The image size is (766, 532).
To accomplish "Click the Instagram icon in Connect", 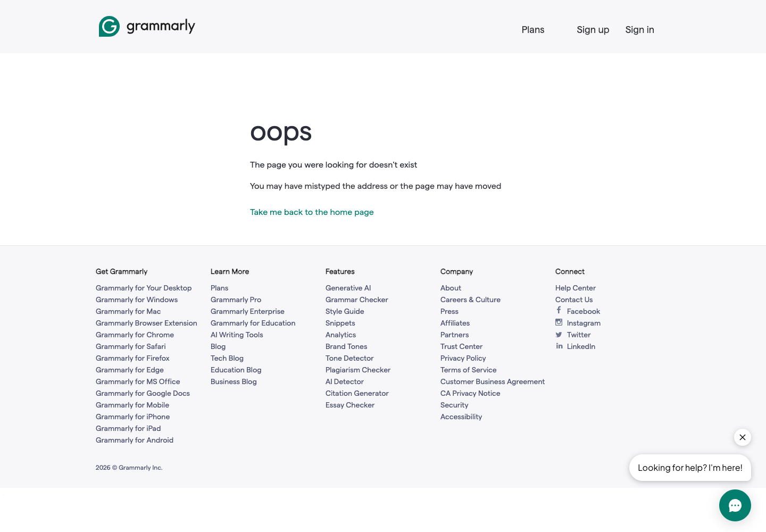I will [559, 322].
